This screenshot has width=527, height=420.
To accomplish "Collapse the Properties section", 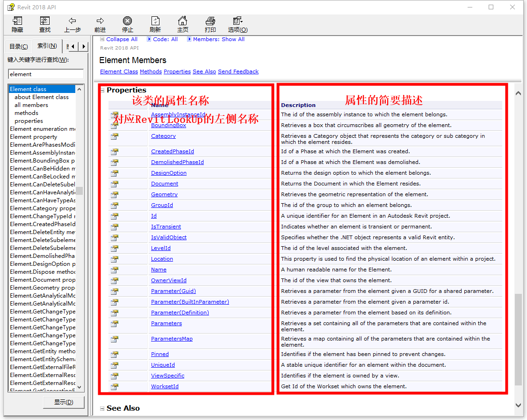I will (102, 90).
